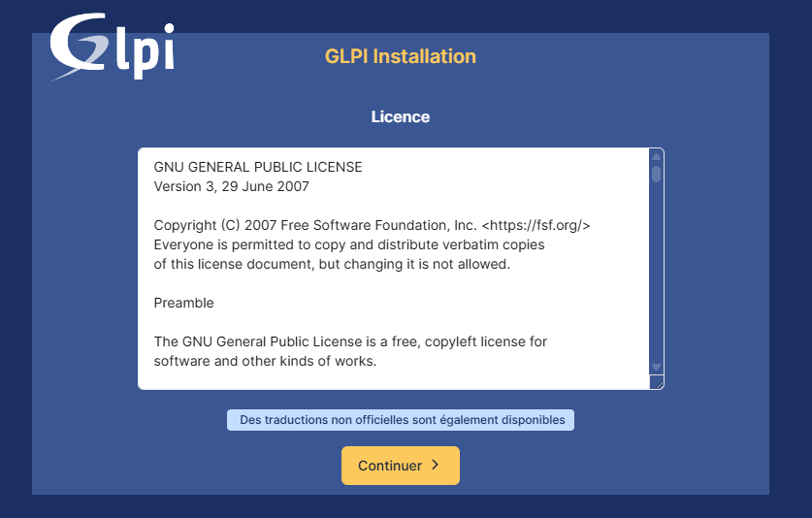
Task: Click the 'GLPI Installation' heading
Action: click(x=401, y=56)
